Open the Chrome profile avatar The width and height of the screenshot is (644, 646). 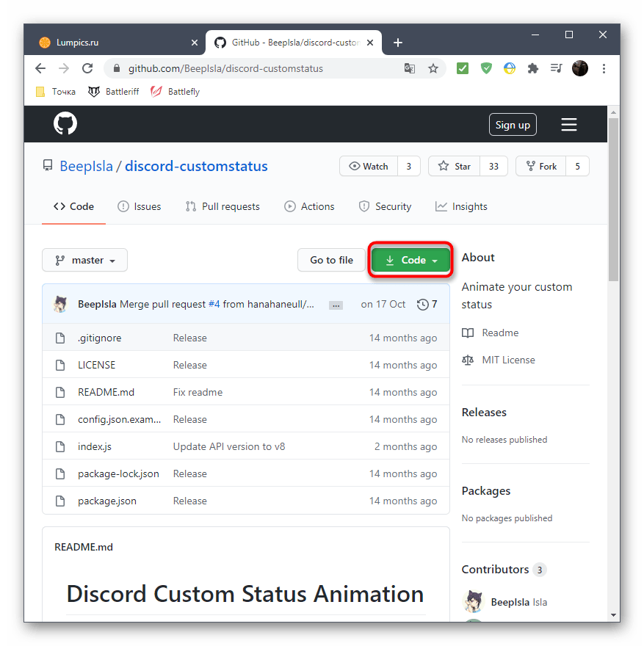coord(579,68)
